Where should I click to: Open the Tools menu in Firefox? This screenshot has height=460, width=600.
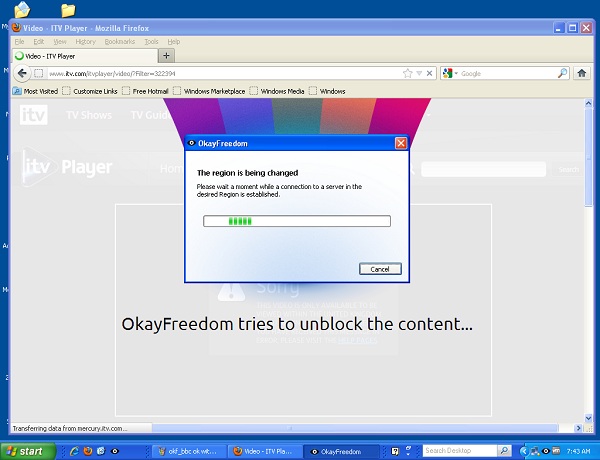151,42
